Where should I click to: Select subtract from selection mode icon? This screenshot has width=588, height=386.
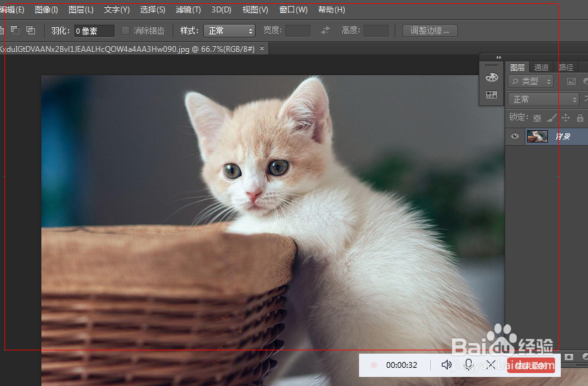tap(15, 30)
